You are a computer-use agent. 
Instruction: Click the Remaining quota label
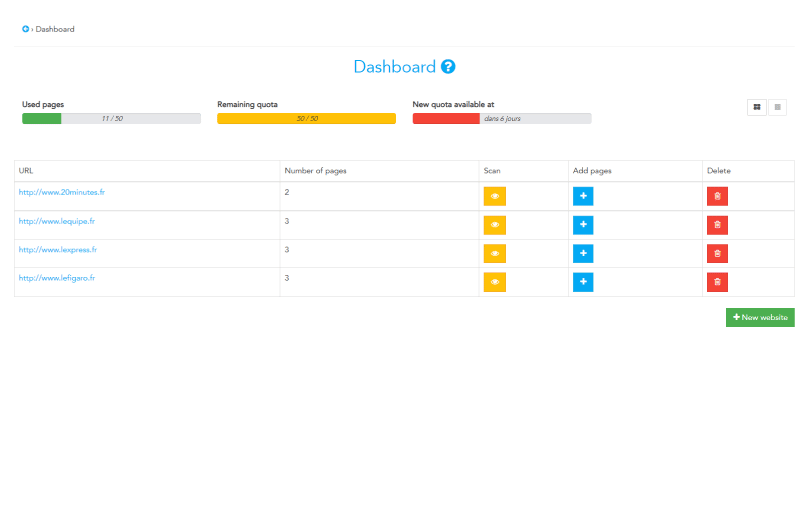247,105
